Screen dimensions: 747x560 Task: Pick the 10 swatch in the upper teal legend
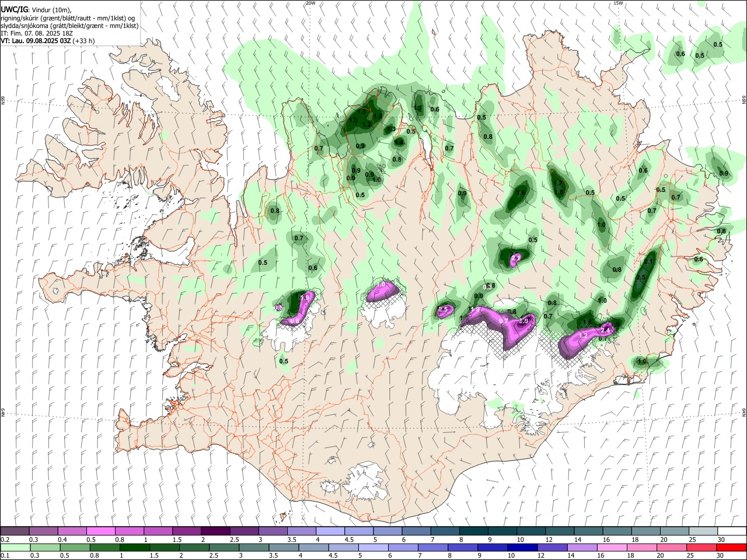531,531
